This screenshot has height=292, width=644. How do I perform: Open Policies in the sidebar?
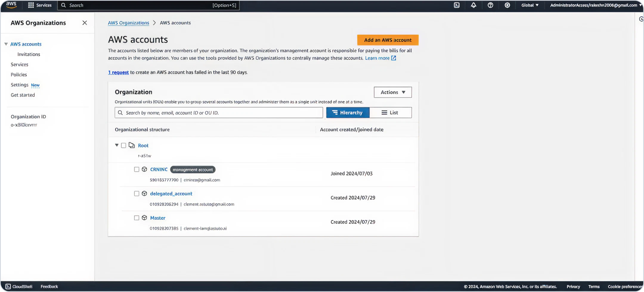pyautogui.click(x=19, y=75)
